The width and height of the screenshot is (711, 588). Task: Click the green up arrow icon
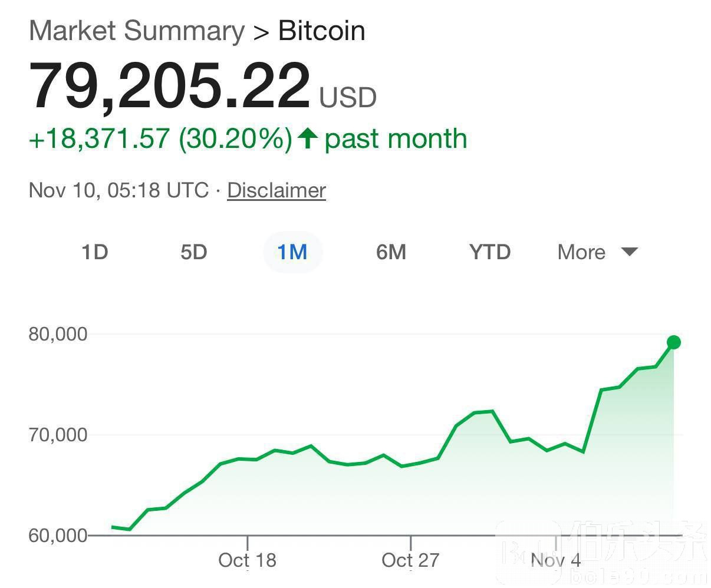pos(308,138)
